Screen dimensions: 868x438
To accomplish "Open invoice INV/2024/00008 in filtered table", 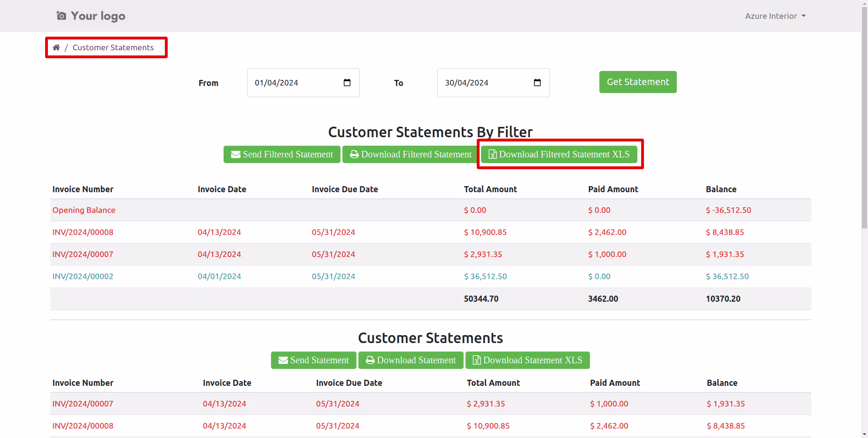I will click(x=83, y=232).
